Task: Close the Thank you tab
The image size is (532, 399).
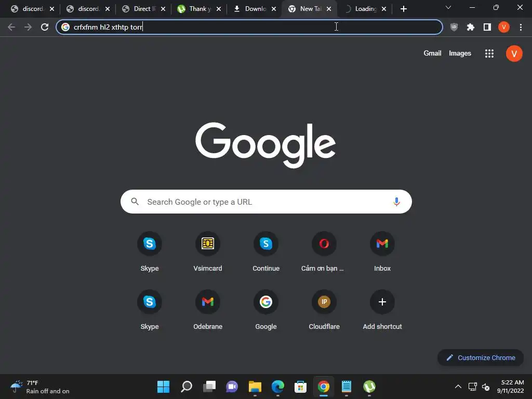Action: click(x=219, y=9)
